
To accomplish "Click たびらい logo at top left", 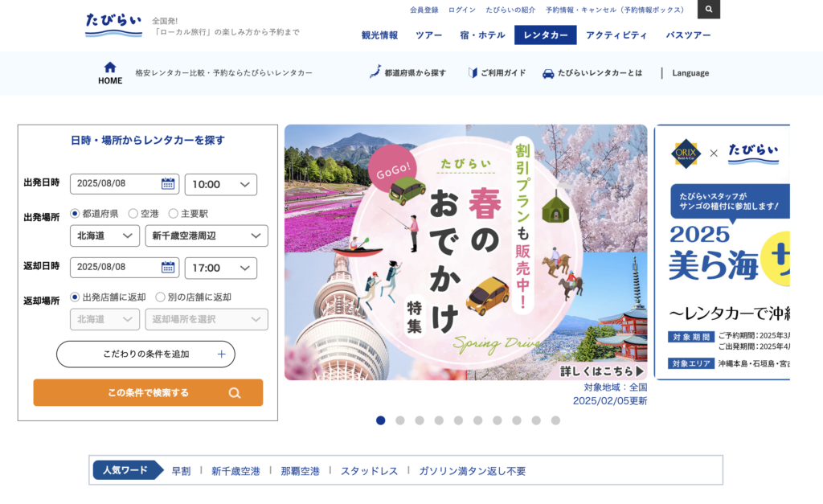I will 113,25.
